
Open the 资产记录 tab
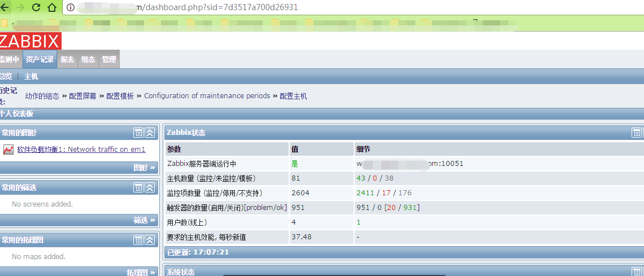(x=40, y=59)
